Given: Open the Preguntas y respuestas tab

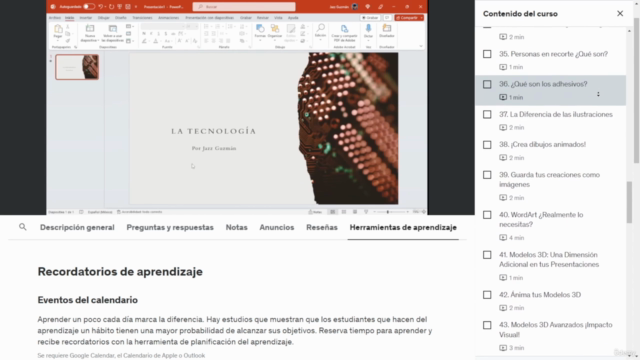Looking at the screenshot, I should point(170,227).
